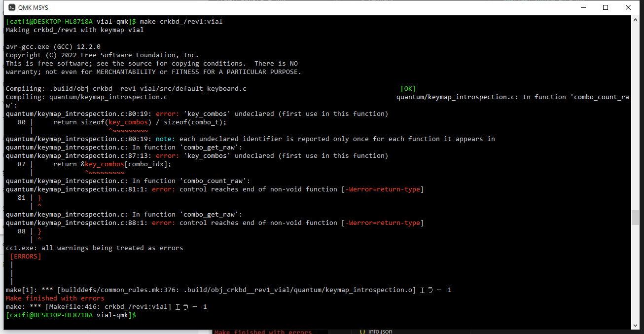Image resolution: width=644 pixels, height=334 pixels.
Task: Click the 'Copyright (C) 2022 Free Software Foundation' line
Action: [102, 55]
